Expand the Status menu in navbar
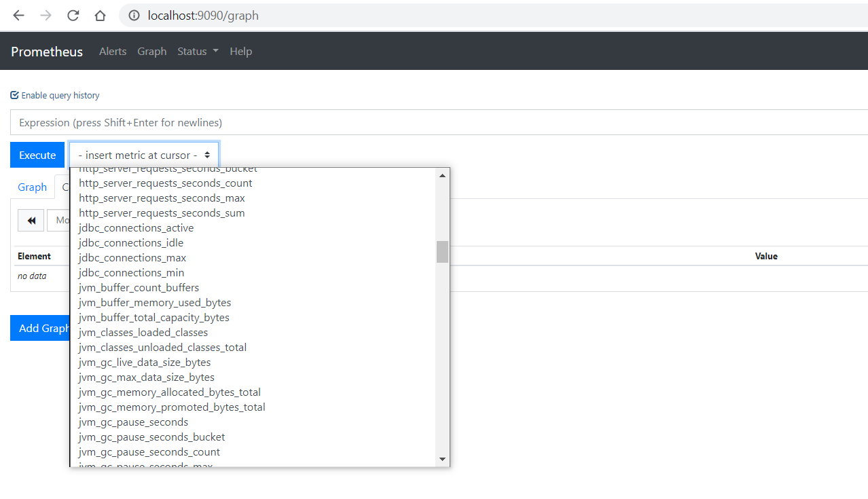The image size is (868, 499). [198, 52]
